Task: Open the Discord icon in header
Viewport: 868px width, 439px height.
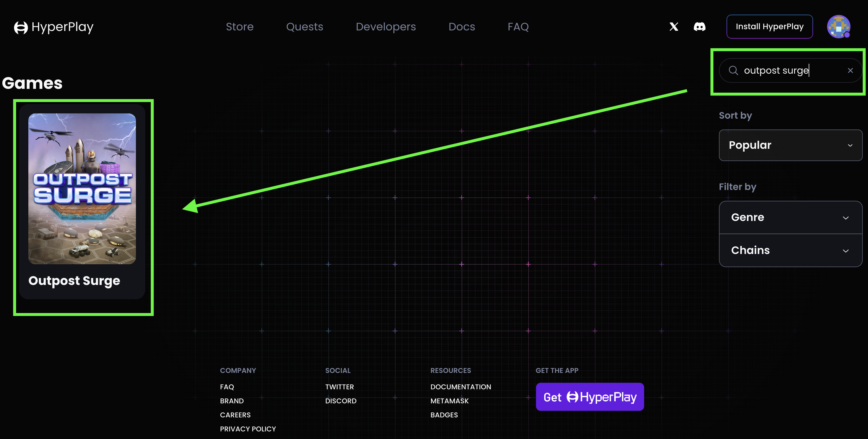Action: (700, 27)
